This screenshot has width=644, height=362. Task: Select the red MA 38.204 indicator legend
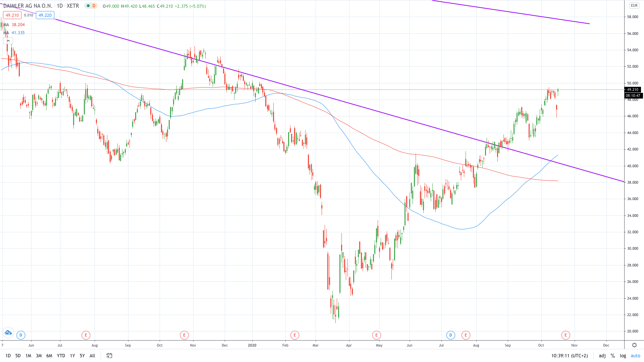pos(14,25)
